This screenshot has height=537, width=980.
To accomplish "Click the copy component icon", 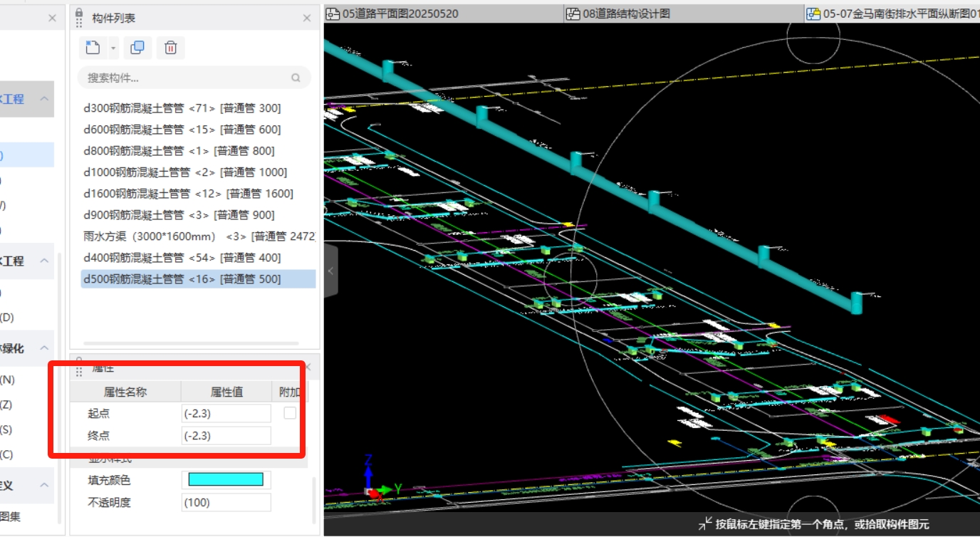I will tap(137, 48).
